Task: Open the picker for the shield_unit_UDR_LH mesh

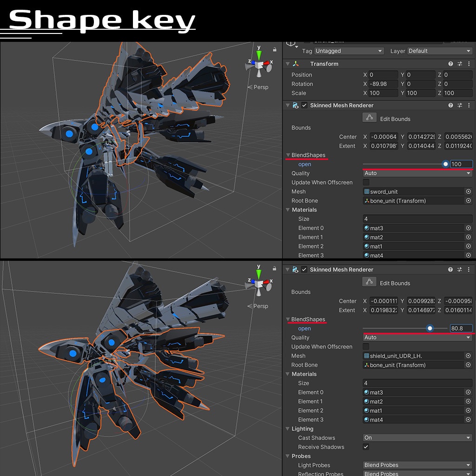Action: 468,356
